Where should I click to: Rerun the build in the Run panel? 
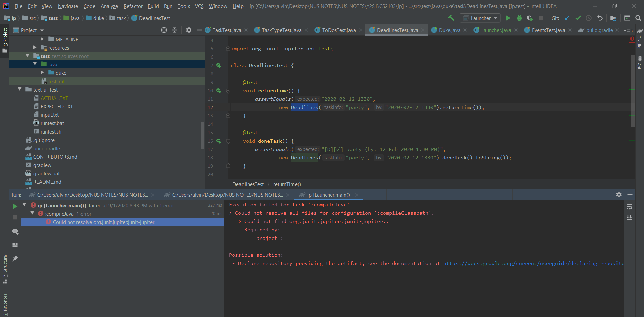[15, 206]
